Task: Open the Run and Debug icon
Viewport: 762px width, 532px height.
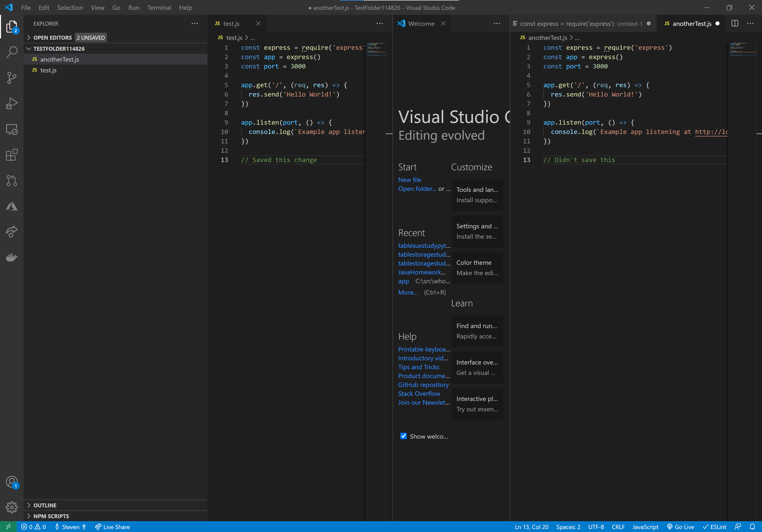Action: coord(12,103)
